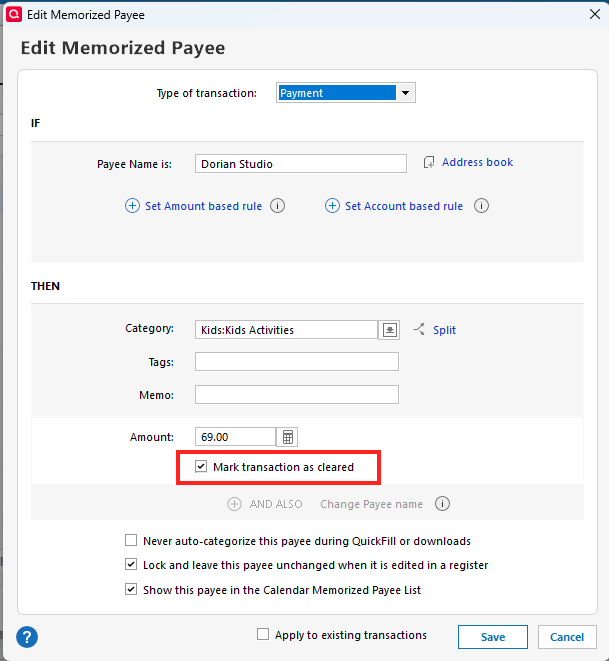609x661 pixels.
Task: Uncheck Mark transaction as cleared
Action: click(201, 467)
